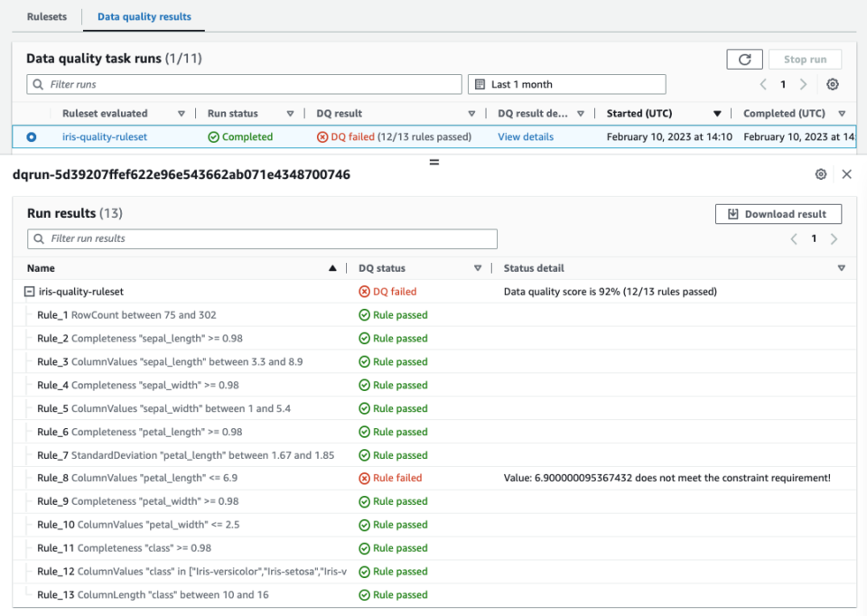Viewport: 867px width, 616px height.
Task: Open the DQ status column filter
Action: 478,268
